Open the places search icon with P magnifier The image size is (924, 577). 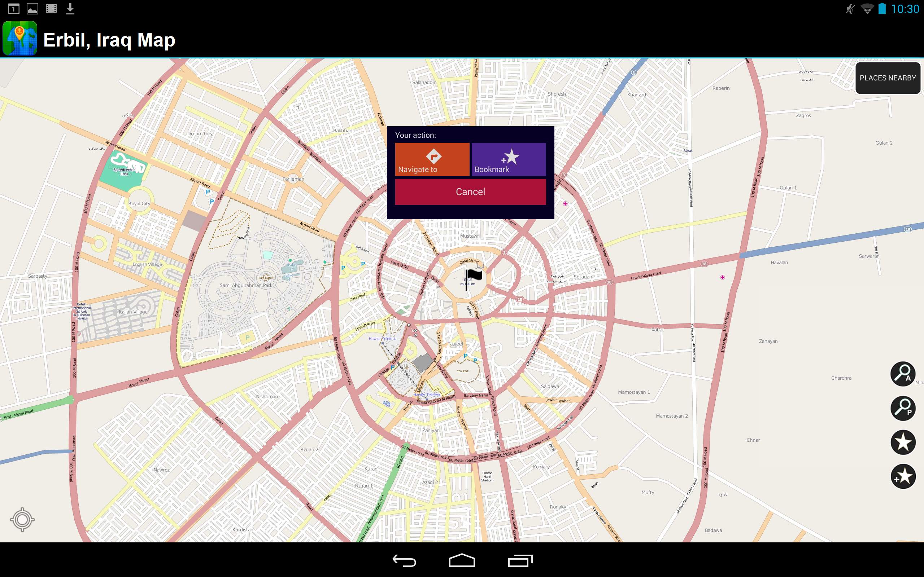pos(903,408)
